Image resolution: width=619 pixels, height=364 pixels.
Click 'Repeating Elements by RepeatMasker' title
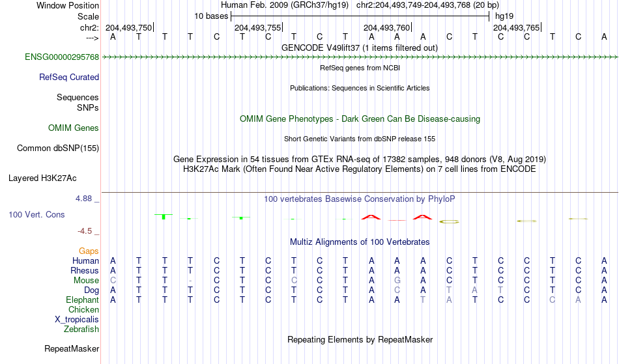360,339
